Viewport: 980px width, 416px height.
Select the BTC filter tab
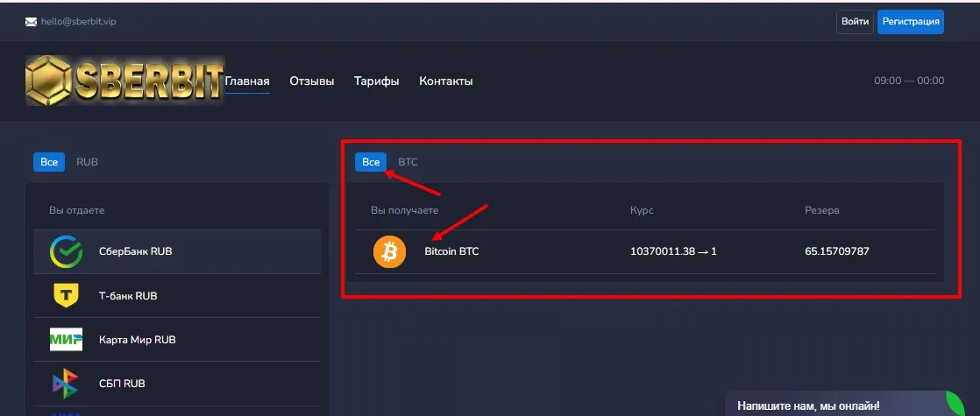click(408, 162)
